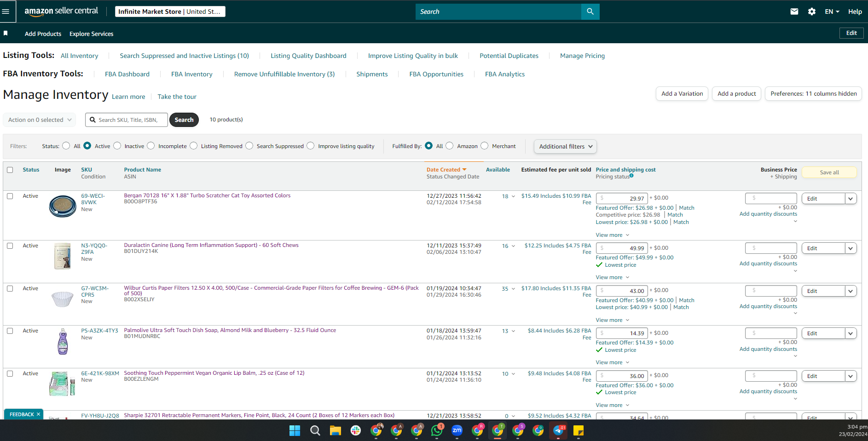868x441 pixels.
Task: Click the Palmolive Dish Soap product image
Action: pyautogui.click(x=63, y=341)
